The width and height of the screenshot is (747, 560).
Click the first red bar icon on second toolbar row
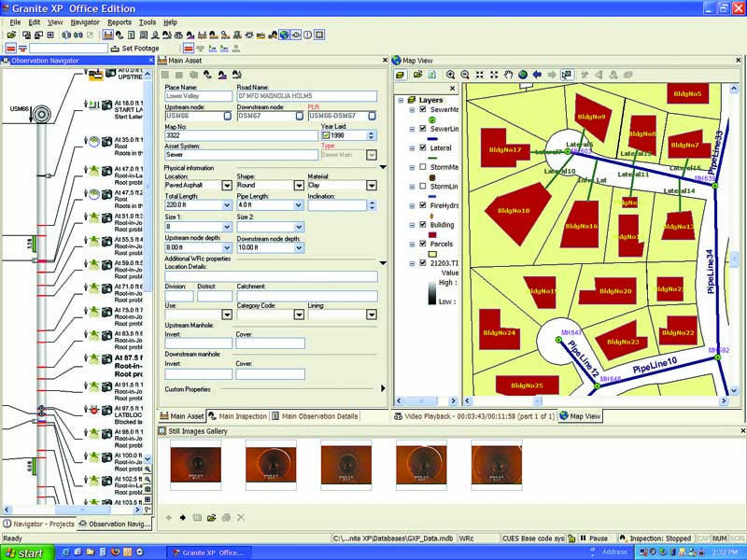coord(10,49)
